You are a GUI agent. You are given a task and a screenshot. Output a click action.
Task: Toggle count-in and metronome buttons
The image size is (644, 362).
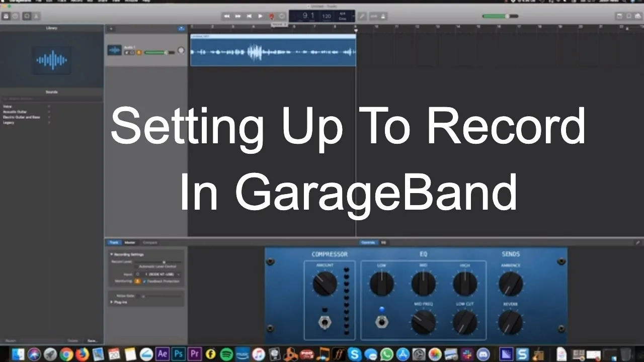point(378,16)
